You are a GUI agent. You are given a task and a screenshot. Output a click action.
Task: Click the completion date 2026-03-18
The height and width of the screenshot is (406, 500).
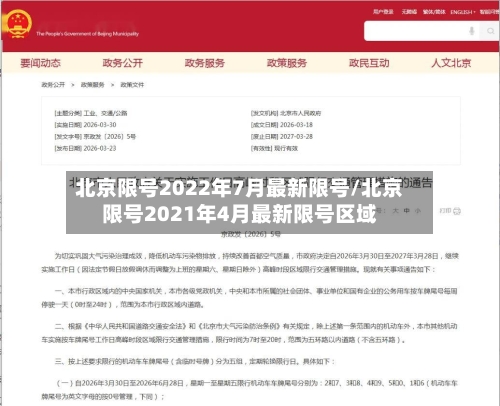point(296,125)
